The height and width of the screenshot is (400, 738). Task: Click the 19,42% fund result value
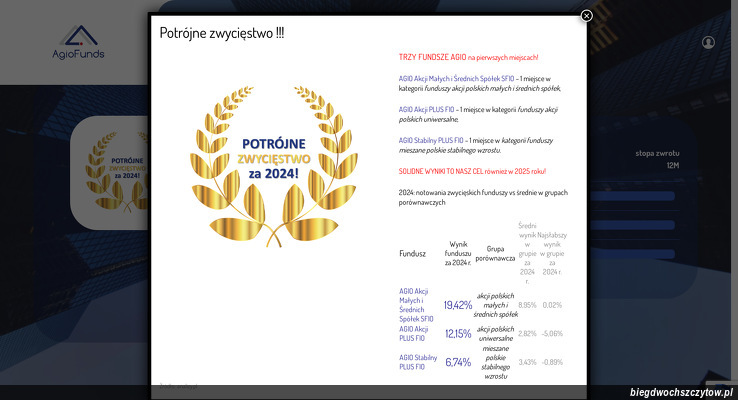[457, 305]
